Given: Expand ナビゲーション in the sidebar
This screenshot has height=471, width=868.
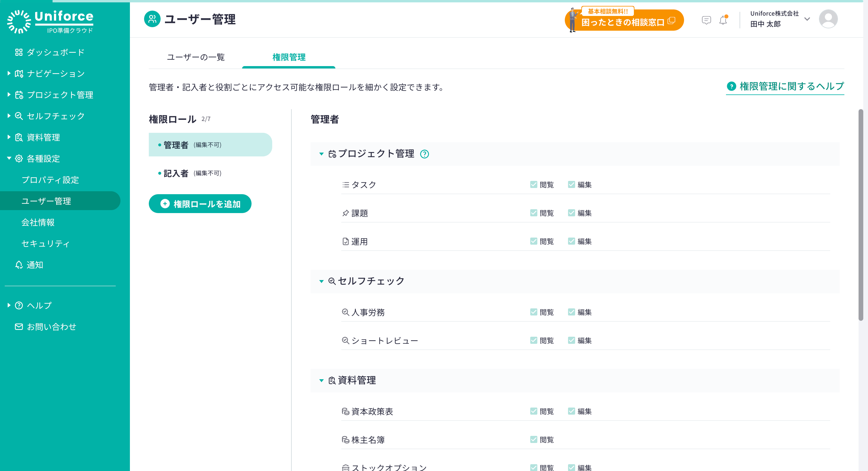Looking at the screenshot, I should pos(9,73).
